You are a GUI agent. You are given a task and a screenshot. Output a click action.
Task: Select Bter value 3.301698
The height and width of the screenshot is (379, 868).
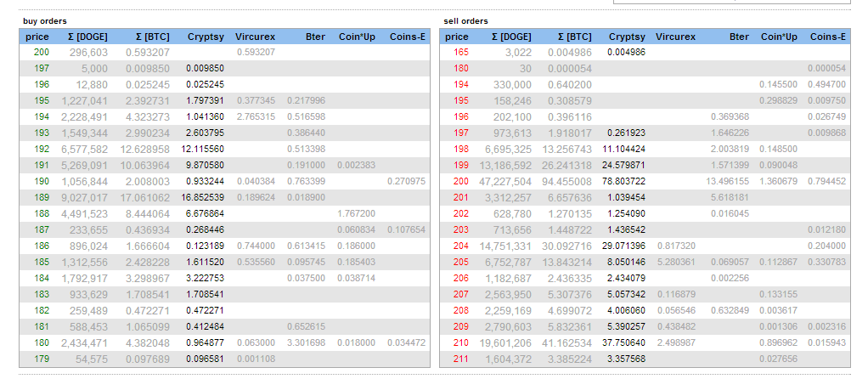coord(306,343)
